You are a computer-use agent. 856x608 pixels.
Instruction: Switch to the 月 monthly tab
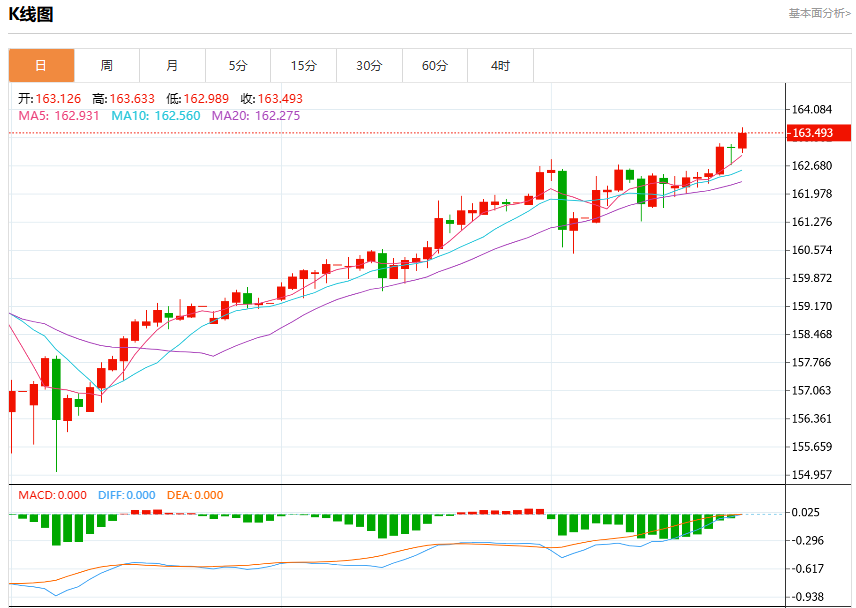173,65
